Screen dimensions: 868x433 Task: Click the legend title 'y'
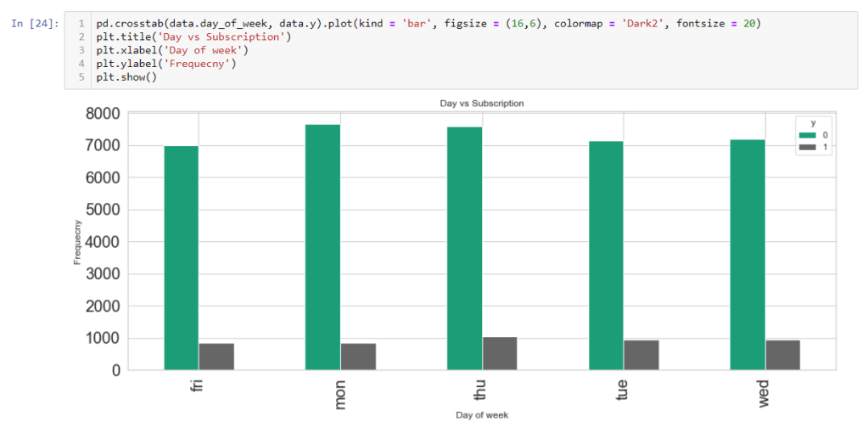[x=812, y=123]
